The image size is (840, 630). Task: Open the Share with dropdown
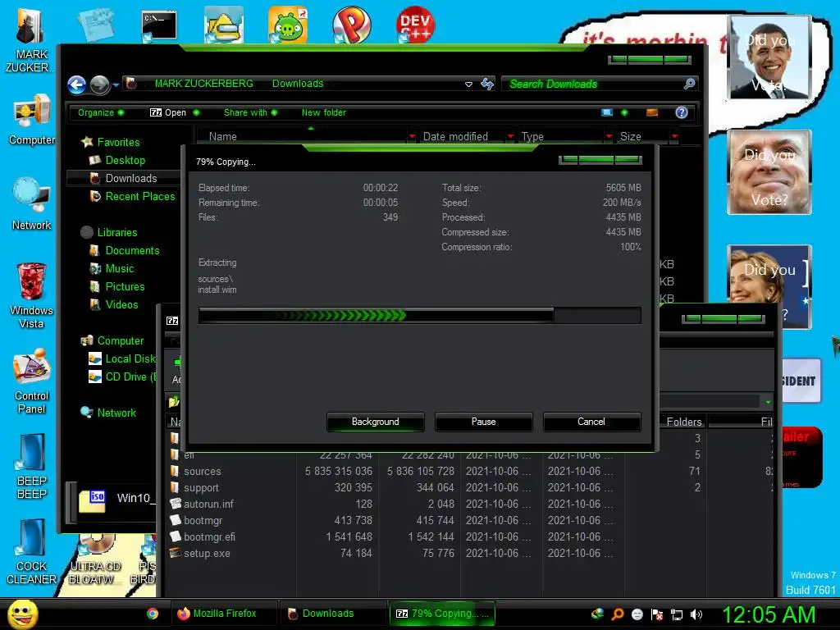pos(251,112)
